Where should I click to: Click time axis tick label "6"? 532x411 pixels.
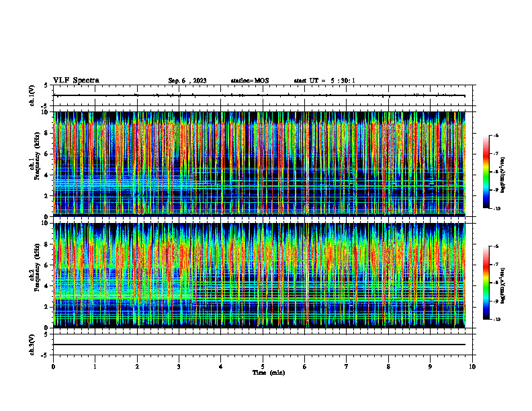pos(305,367)
